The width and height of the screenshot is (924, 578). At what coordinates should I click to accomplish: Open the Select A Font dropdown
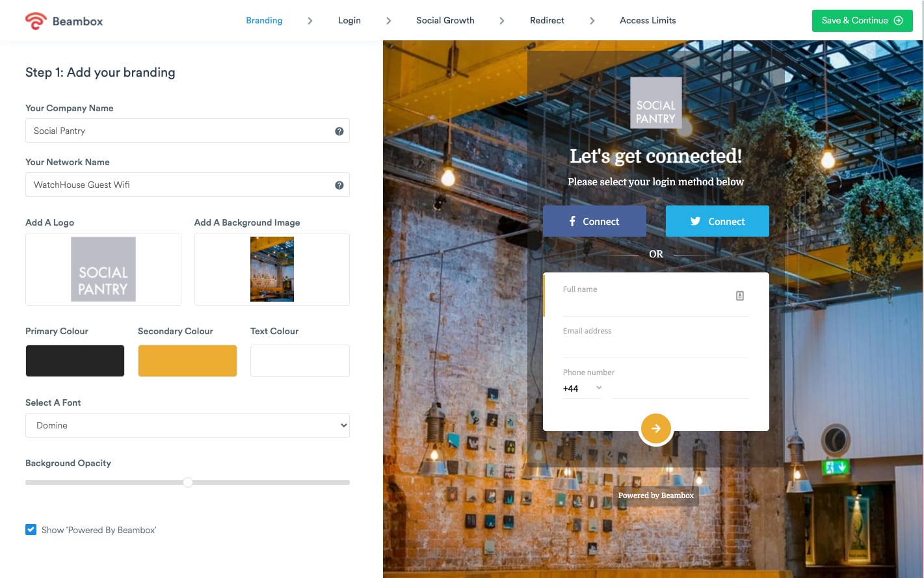click(187, 425)
